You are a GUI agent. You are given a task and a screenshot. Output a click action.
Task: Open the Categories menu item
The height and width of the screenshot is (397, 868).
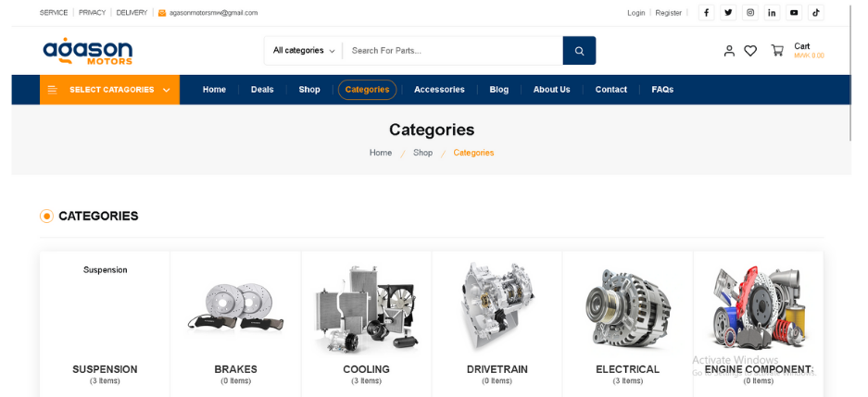coord(367,90)
